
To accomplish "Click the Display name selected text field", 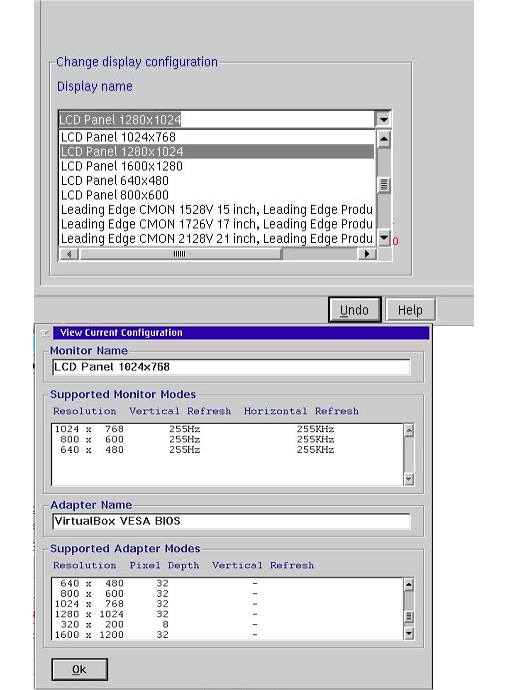I will click(217, 119).
